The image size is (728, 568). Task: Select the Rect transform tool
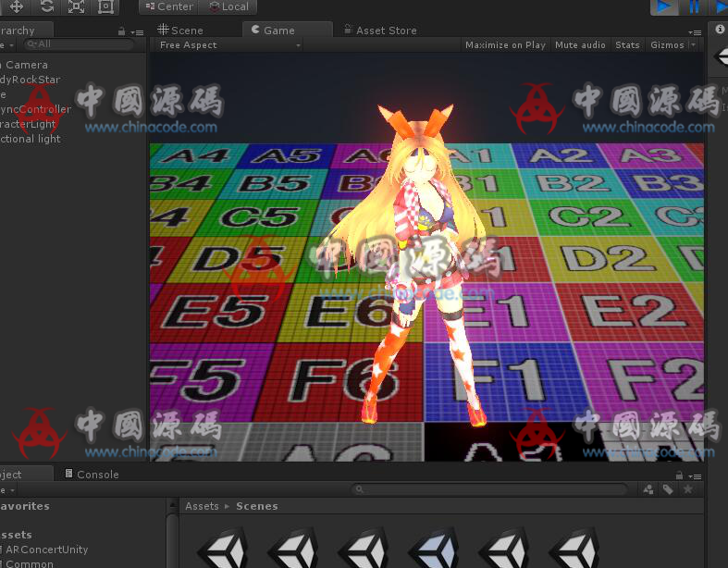point(105,6)
